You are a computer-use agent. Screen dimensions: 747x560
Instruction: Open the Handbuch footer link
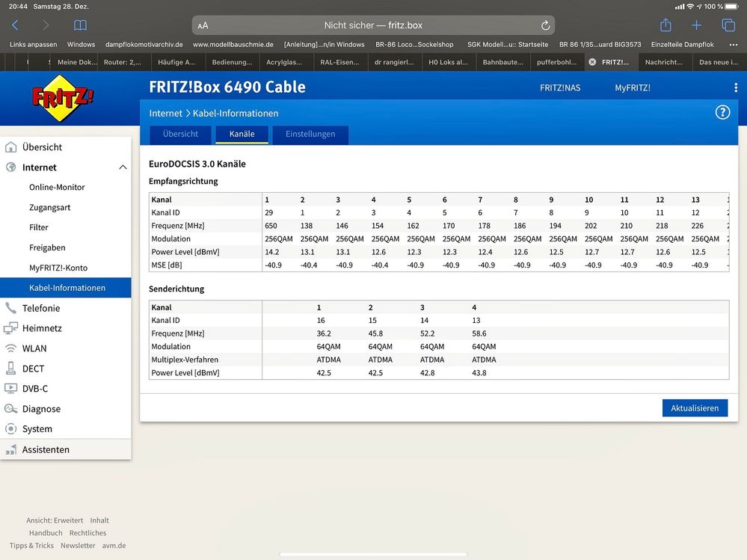(x=46, y=533)
